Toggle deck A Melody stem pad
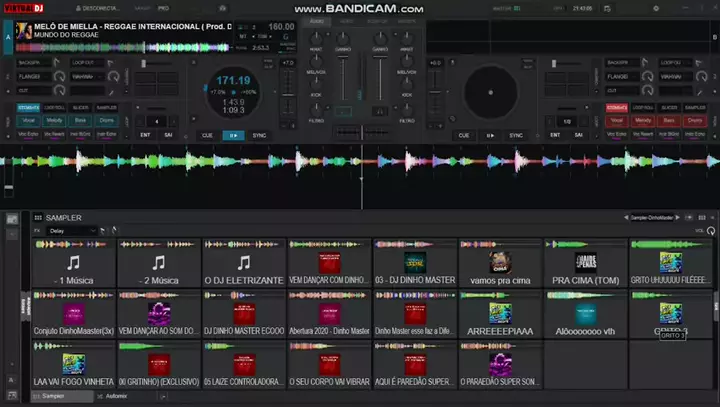 [x=54, y=121]
